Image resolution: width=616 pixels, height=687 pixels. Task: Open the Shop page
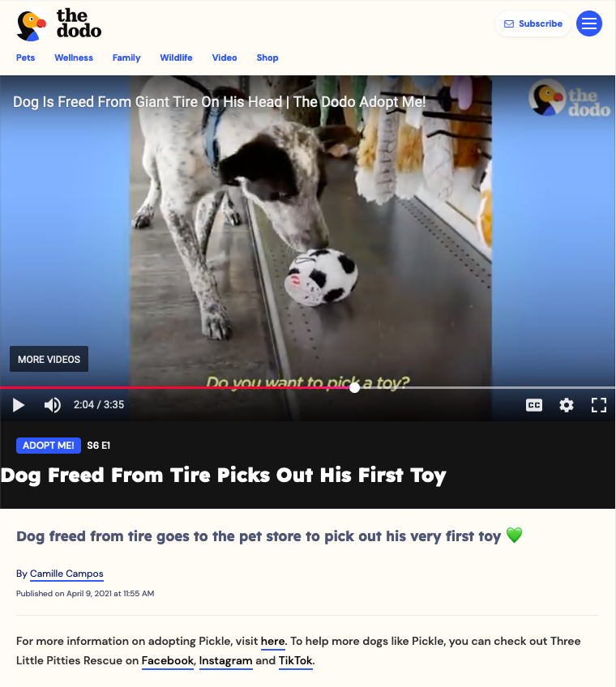click(267, 58)
